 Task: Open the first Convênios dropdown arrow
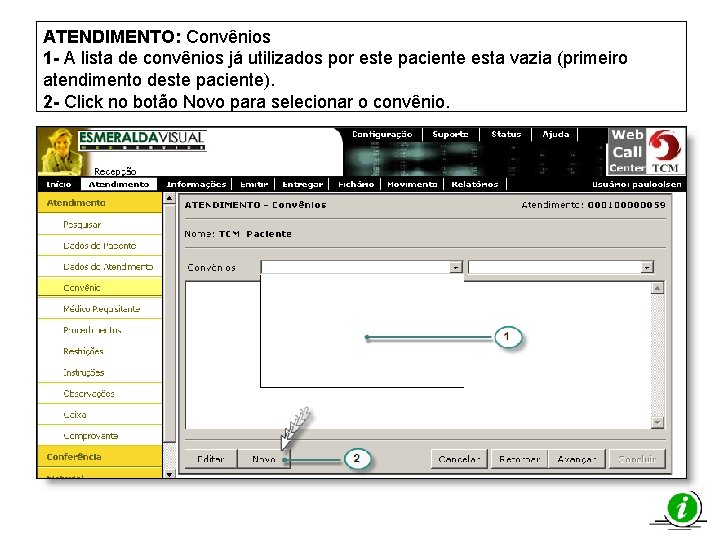pyautogui.click(x=456, y=267)
